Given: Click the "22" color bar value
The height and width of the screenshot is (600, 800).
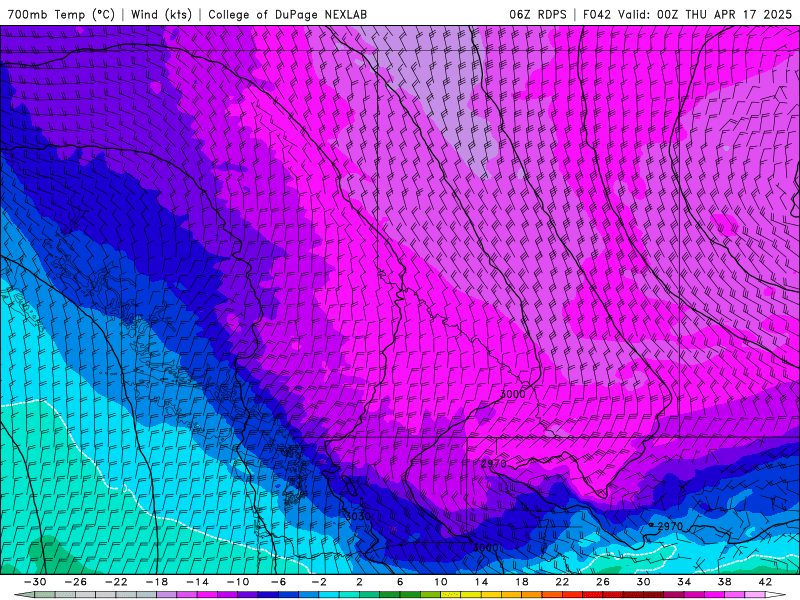Looking at the screenshot, I should pyautogui.click(x=562, y=582).
